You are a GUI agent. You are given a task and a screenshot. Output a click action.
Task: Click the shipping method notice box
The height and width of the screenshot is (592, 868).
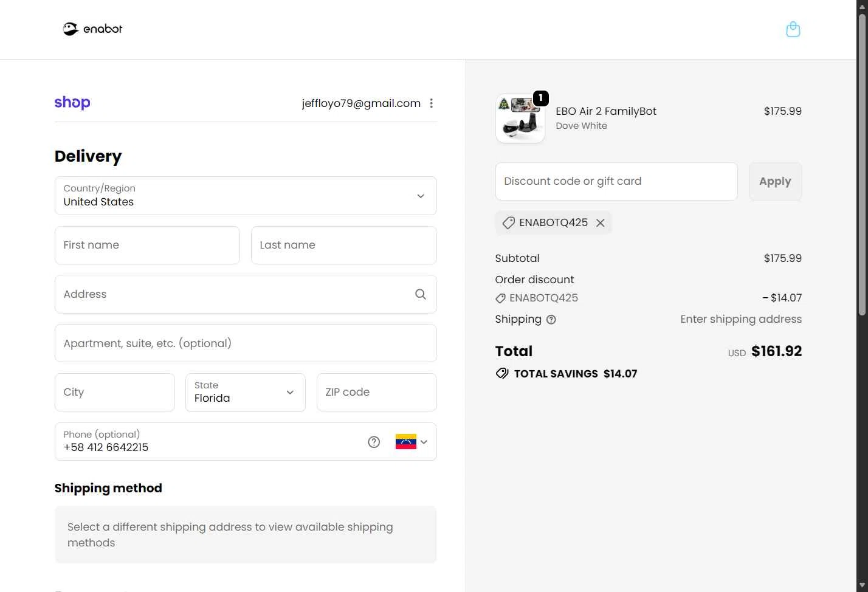tap(246, 535)
